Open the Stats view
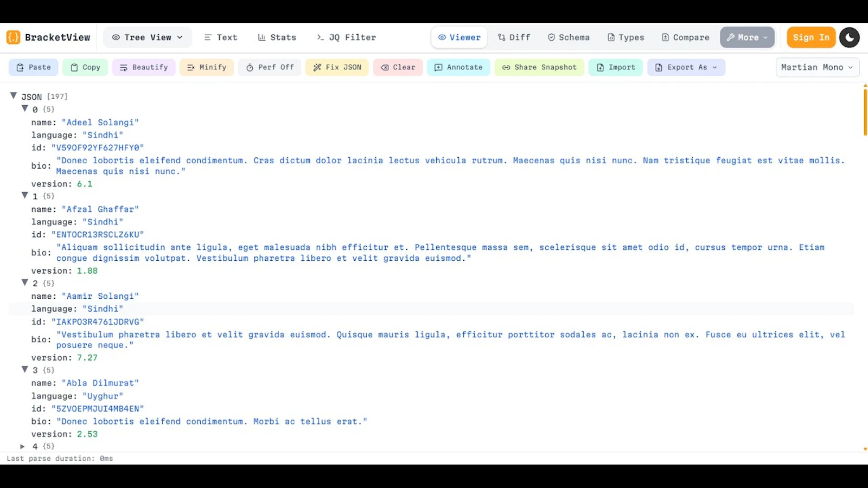Viewport: 868px width, 488px height. [x=277, y=37]
